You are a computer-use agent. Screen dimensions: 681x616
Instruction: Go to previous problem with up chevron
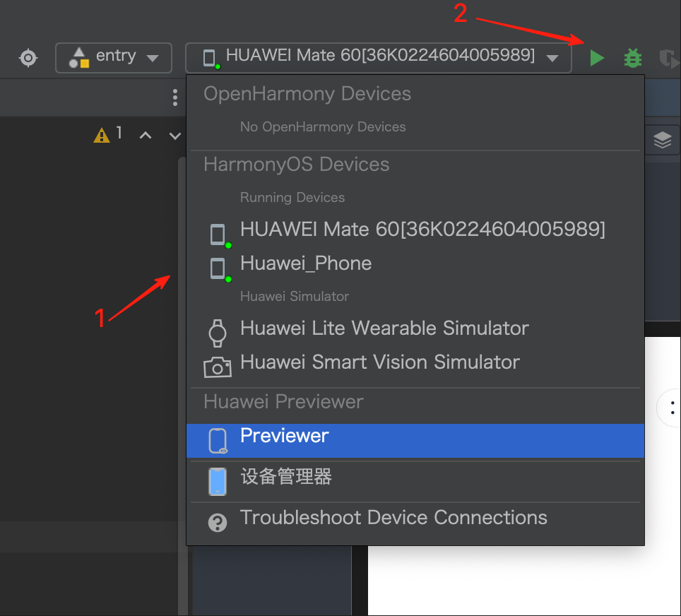coord(146,136)
